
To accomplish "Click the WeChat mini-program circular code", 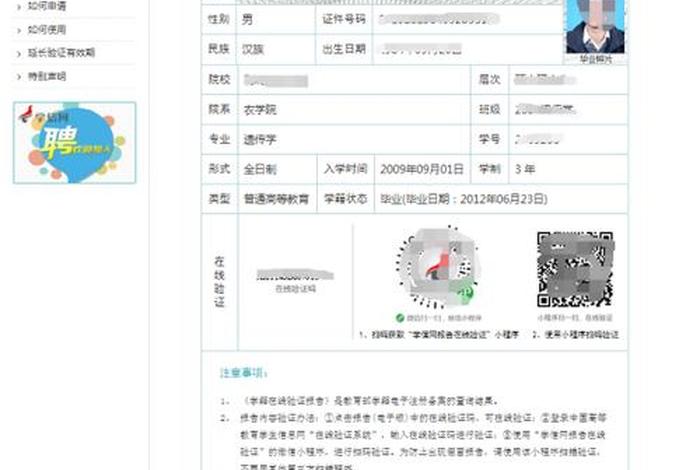I will [437, 266].
